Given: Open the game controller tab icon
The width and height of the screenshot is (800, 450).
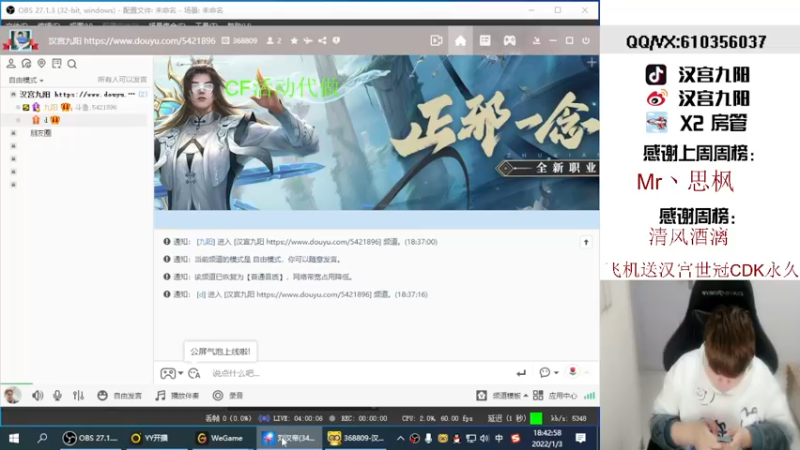Looking at the screenshot, I should 509,41.
